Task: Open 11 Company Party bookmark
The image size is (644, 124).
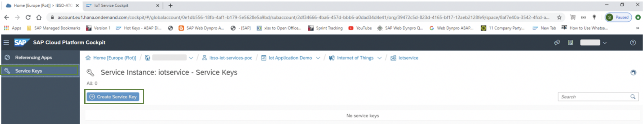Action: pyautogui.click(x=502, y=28)
